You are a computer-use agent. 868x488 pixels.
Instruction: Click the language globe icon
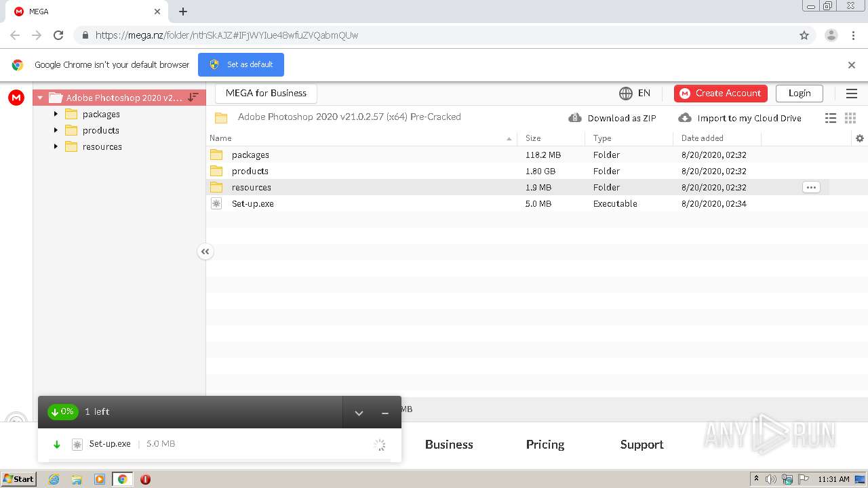tap(626, 94)
